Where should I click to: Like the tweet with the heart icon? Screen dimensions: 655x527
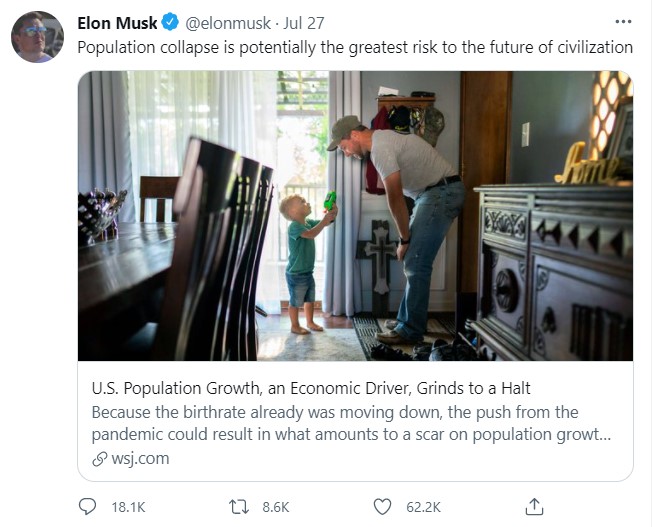point(383,507)
